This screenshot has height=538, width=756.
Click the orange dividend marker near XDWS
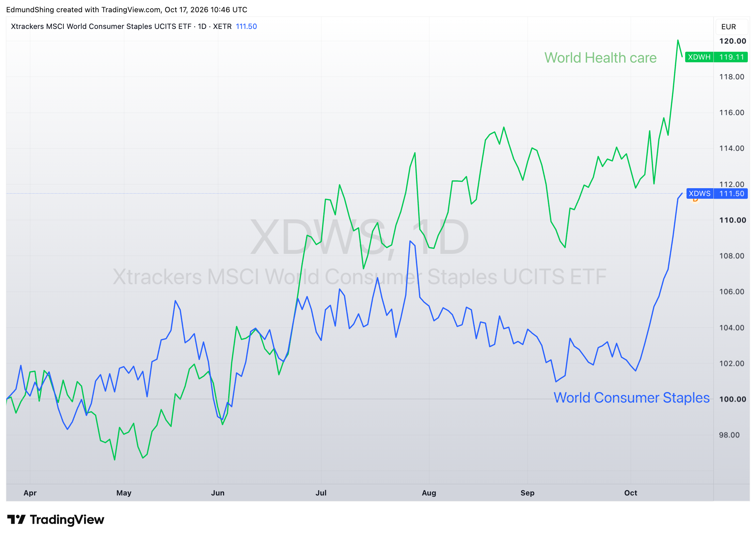tap(695, 199)
